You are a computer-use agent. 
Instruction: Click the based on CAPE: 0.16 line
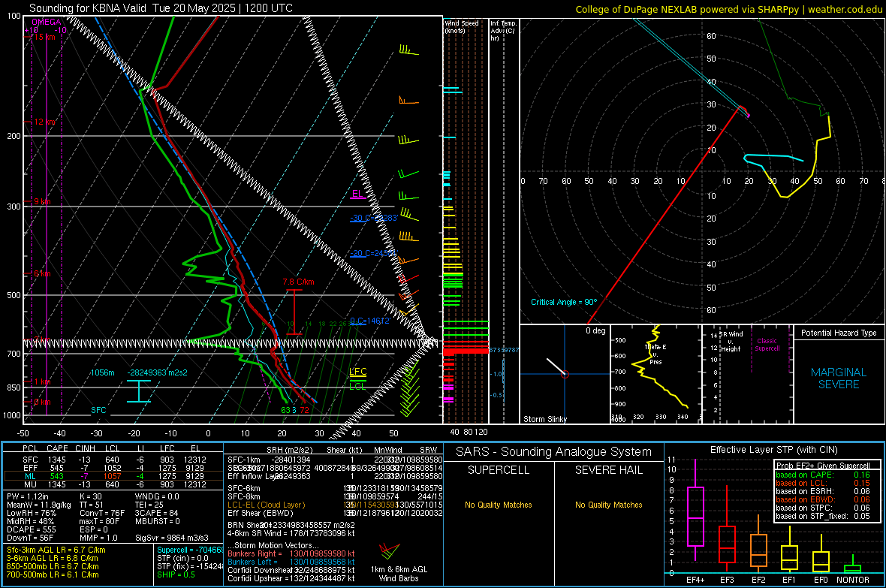point(823,475)
